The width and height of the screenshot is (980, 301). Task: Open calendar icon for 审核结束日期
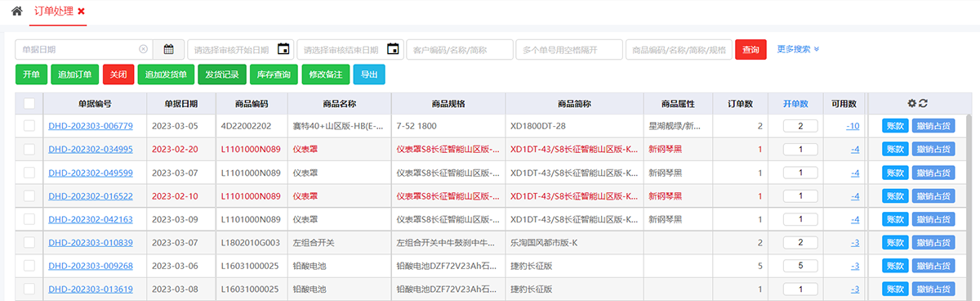[393, 49]
